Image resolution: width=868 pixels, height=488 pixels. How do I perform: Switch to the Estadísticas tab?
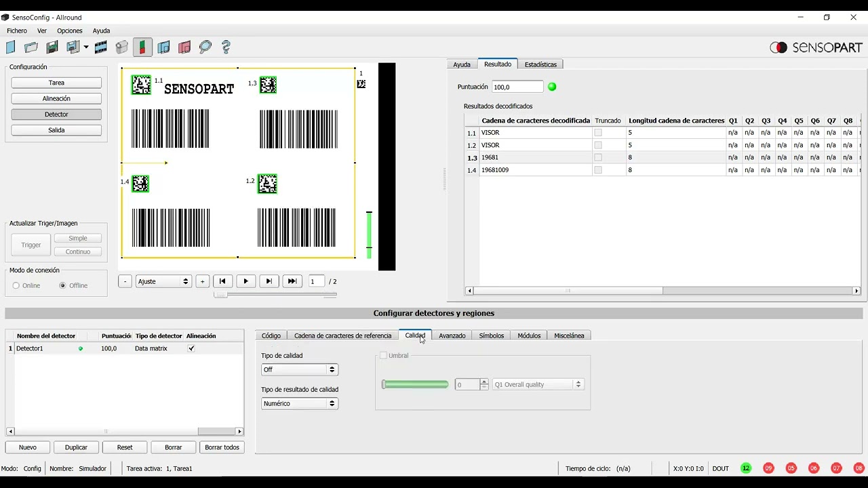pyautogui.click(x=540, y=64)
